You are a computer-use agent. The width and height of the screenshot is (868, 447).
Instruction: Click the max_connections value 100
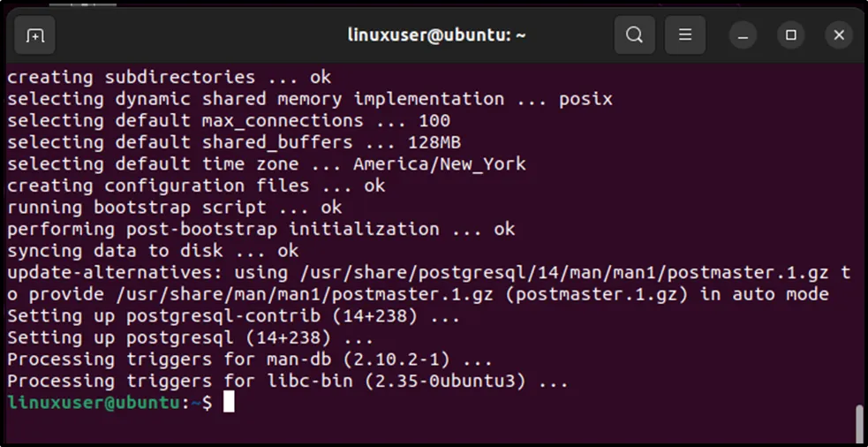tap(434, 121)
